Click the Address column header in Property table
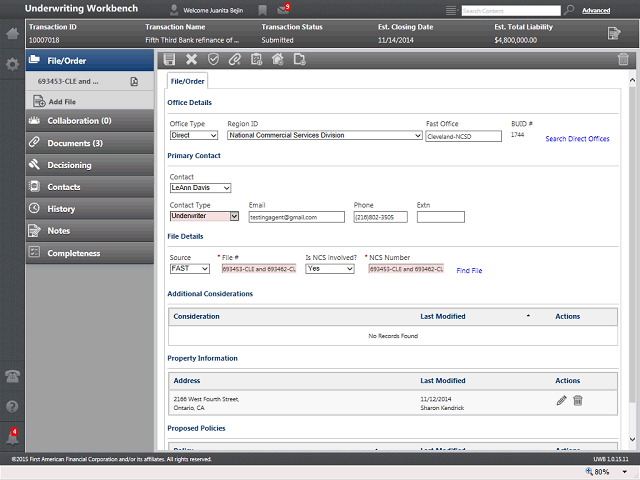 point(187,380)
